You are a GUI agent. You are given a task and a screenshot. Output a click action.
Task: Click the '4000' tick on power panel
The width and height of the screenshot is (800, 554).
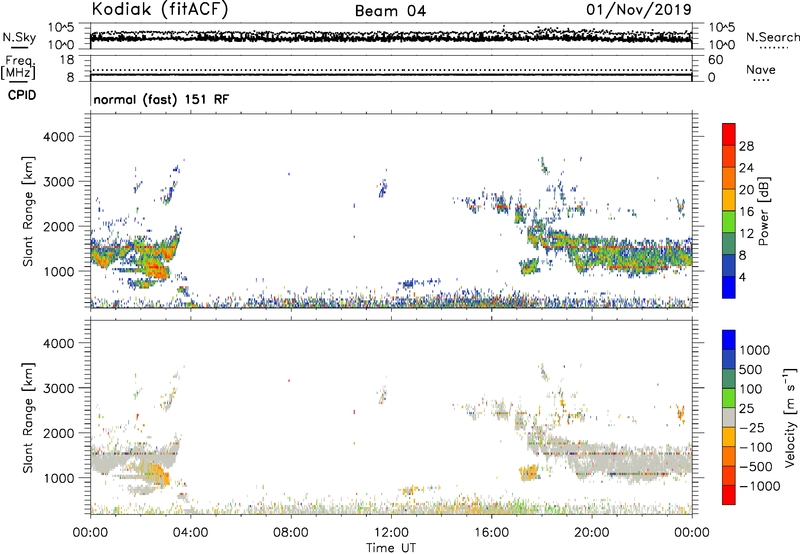tap(58, 137)
